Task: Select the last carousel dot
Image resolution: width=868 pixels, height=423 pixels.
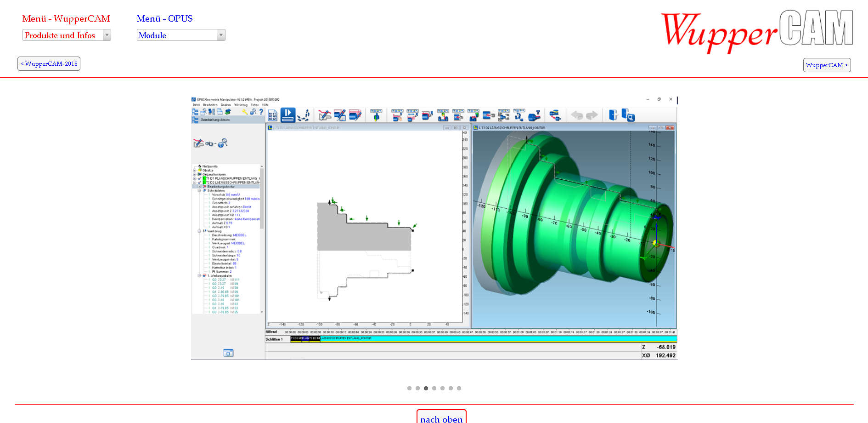Action: (x=459, y=389)
